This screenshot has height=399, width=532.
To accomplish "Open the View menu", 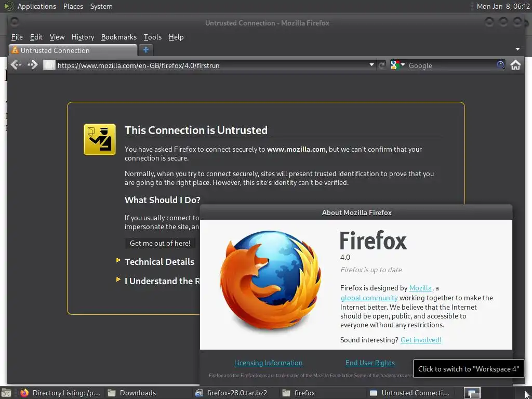I will pos(57,37).
